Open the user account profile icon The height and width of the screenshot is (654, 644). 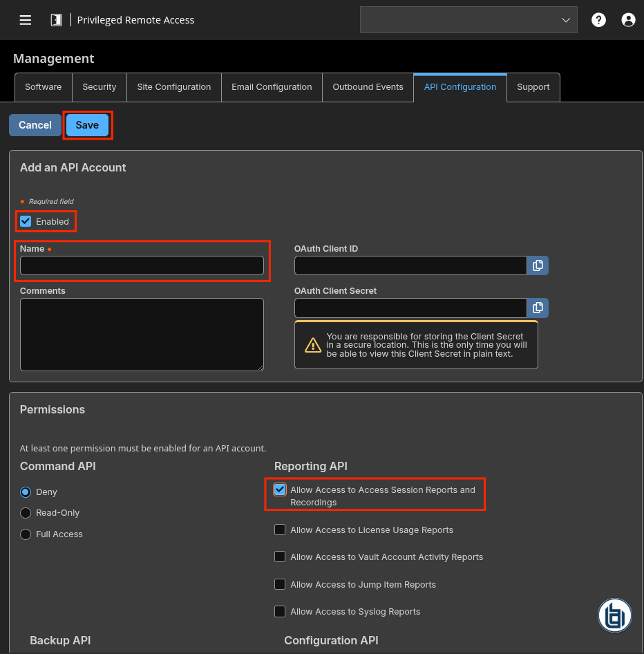point(628,20)
